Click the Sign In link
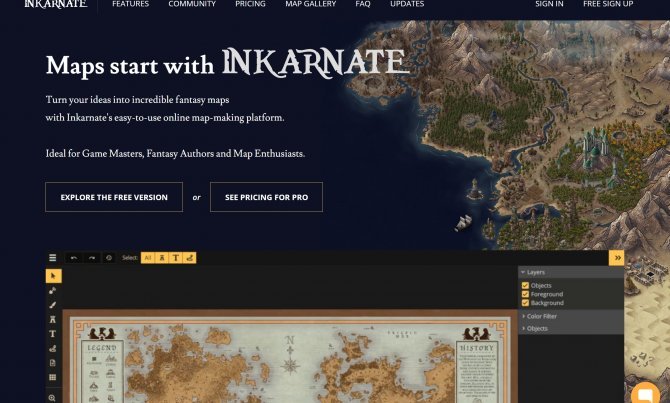 549,4
